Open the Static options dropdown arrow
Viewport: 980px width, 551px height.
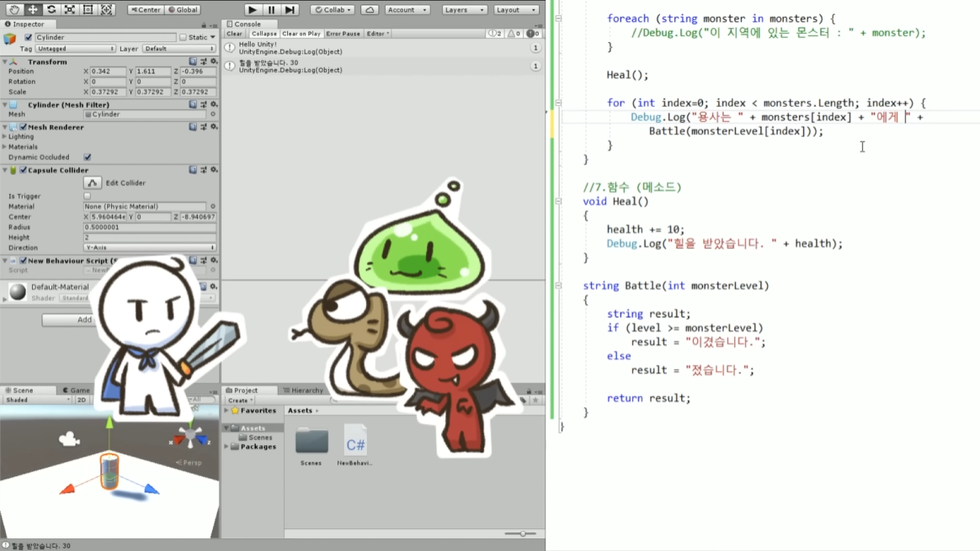(212, 38)
